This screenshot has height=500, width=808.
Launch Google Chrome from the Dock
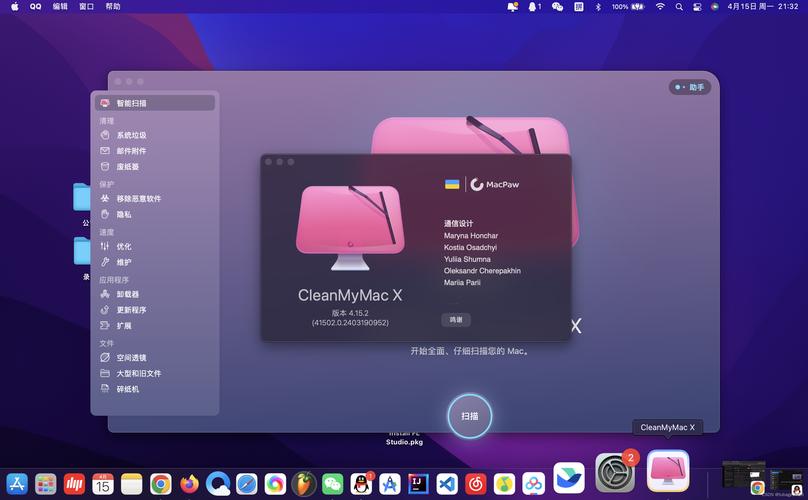coord(161,484)
